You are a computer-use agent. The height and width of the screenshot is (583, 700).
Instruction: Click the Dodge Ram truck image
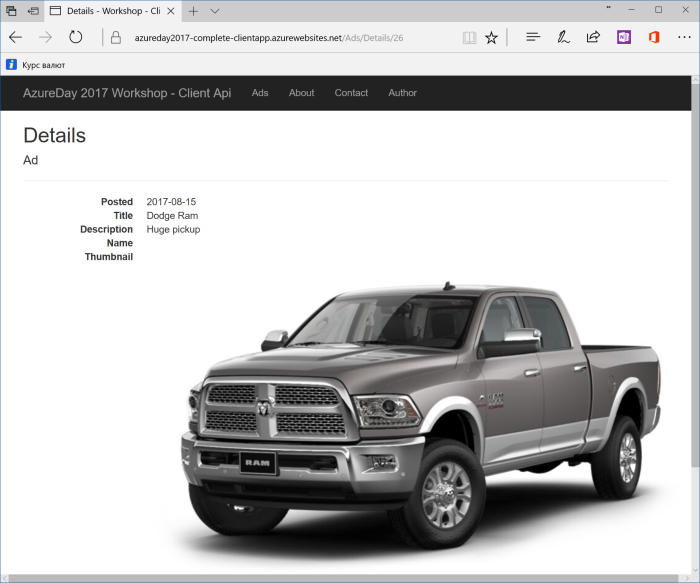[421, 415]
